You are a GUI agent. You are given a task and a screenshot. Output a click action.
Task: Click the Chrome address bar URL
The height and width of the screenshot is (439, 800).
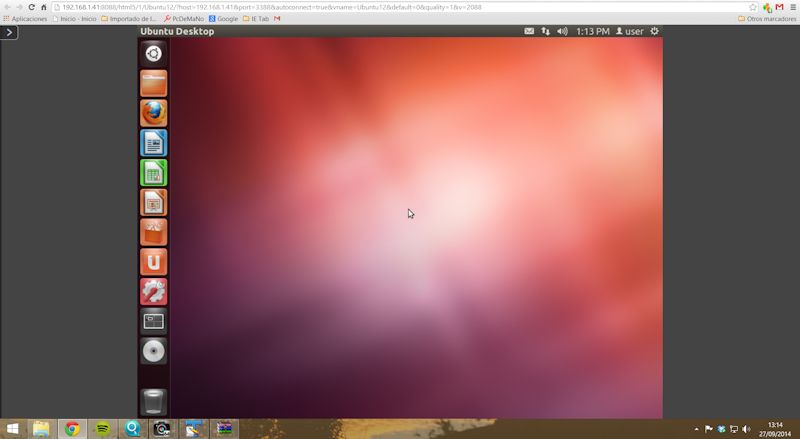point(272,7)
